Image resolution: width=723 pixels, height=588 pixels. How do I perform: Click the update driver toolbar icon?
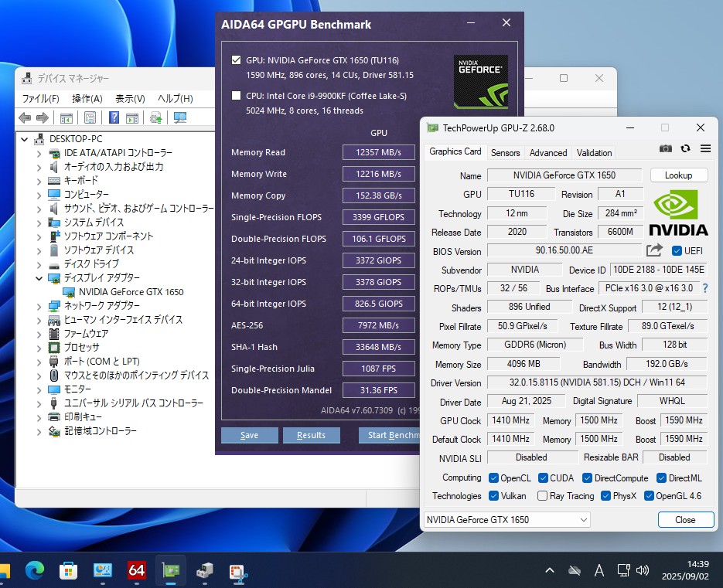click(156, 118)
